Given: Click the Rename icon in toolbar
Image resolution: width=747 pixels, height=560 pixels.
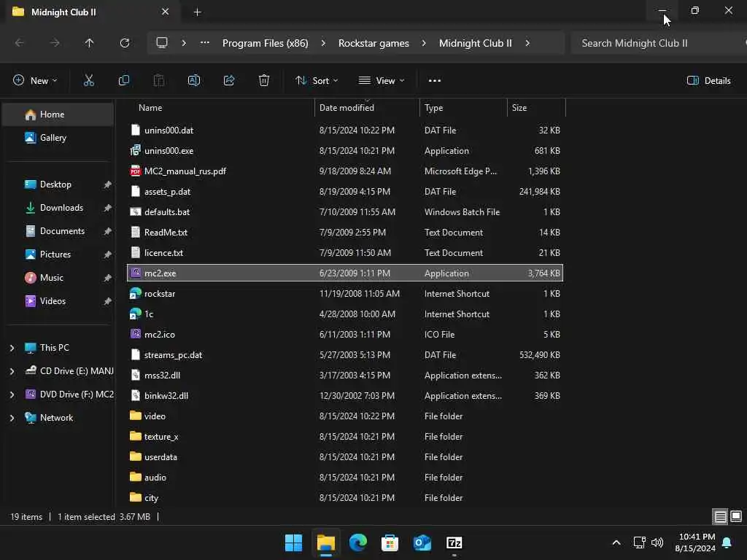Looking at the screenshot, I should [x=194, y=80].
